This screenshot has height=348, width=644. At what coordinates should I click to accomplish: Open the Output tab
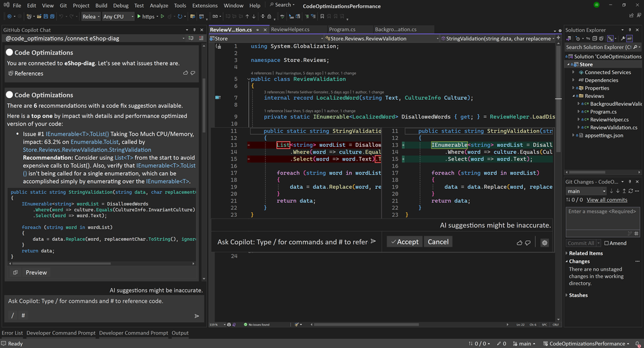(x=180, y=333)
